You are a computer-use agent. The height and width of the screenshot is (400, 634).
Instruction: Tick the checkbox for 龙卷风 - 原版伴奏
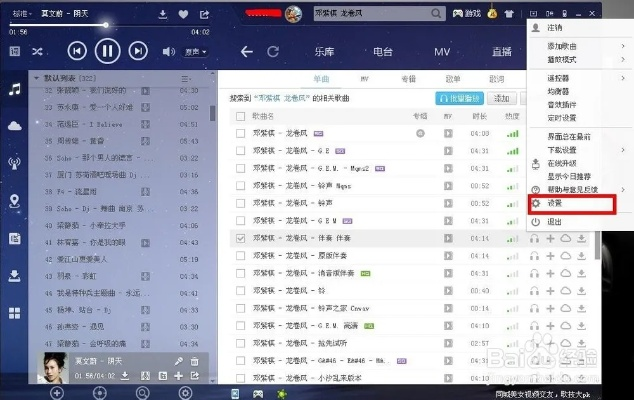point(240,256)
